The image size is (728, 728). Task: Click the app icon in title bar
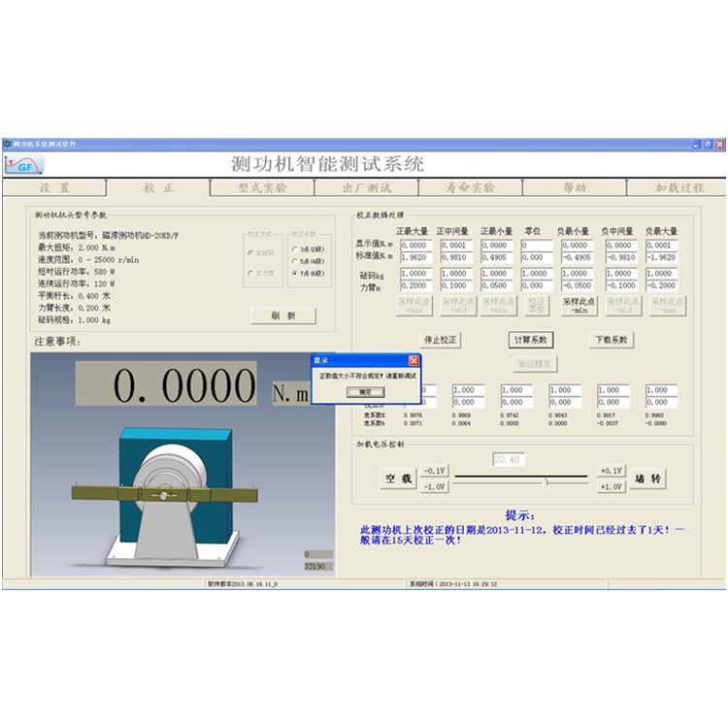pyautogui.click(x=8, y=144)
